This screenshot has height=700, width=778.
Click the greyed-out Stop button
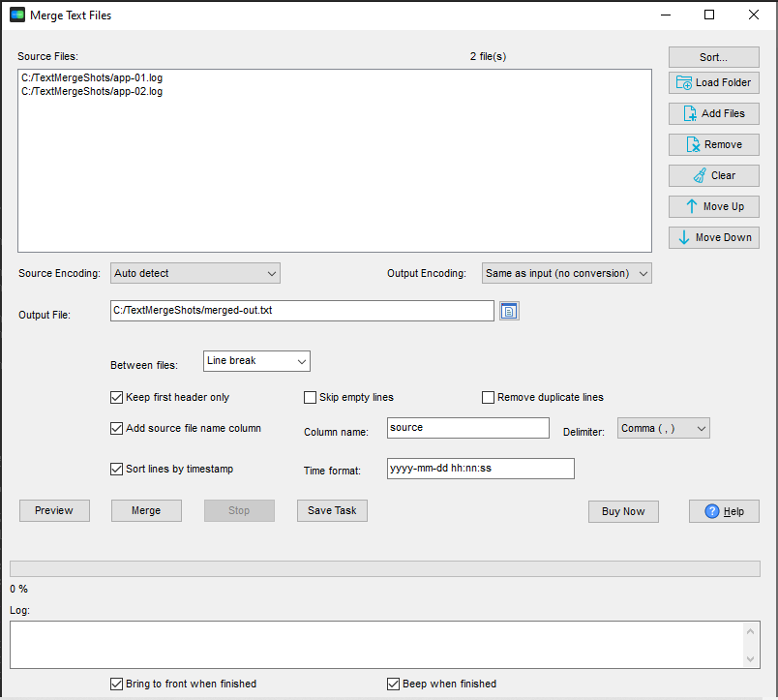[239, 510]
